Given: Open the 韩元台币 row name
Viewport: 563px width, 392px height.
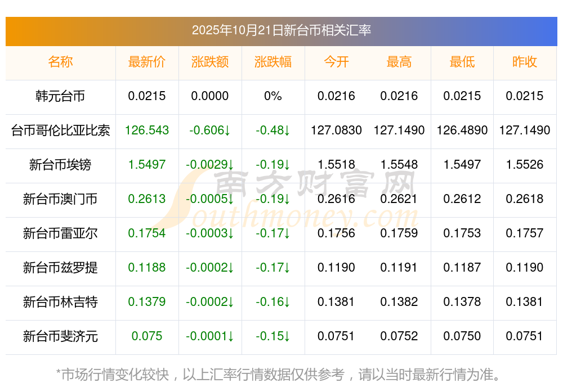Looking at the screenshot, I should (60, 96).
